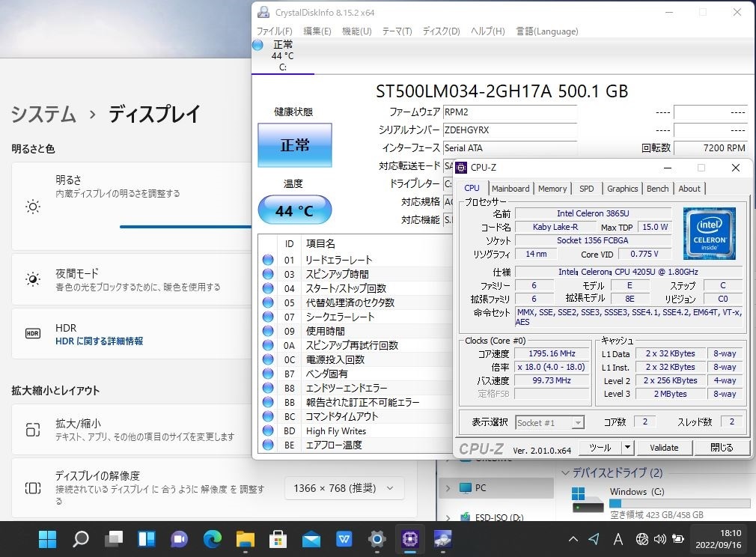This screenshot has width=756, height=557.
Task: Open the Mail app from taskbar
Action: pos(311,539)
